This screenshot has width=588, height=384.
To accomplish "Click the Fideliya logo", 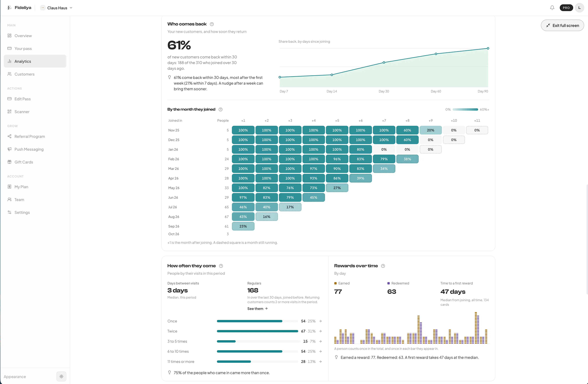I will click(x=19, y=8).
